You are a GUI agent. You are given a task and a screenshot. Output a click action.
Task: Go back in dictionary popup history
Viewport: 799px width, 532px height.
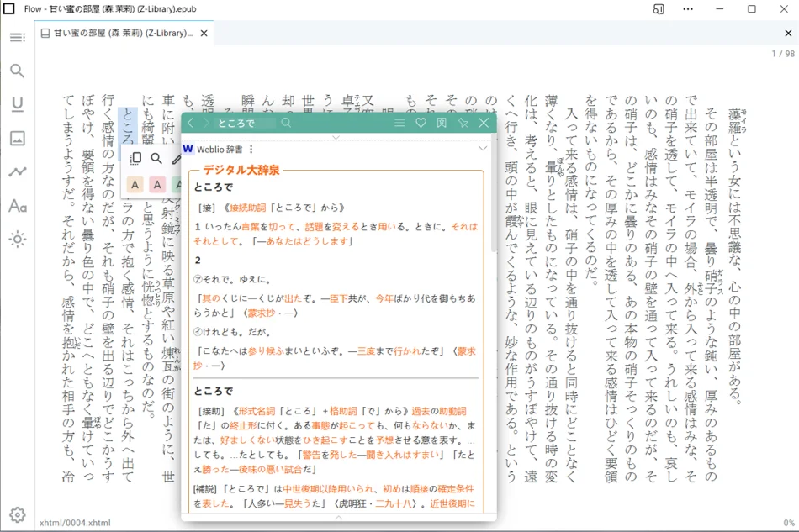click(x=191, y=123)
